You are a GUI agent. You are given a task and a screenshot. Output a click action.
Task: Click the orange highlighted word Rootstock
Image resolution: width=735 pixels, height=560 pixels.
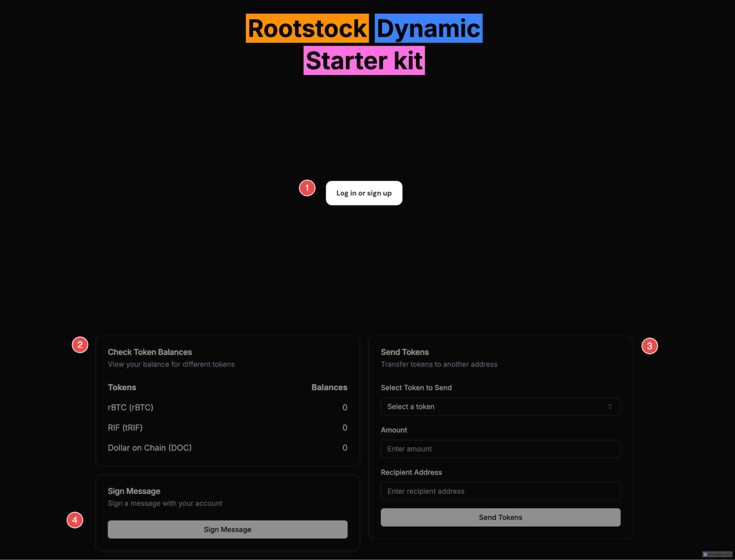307,28
